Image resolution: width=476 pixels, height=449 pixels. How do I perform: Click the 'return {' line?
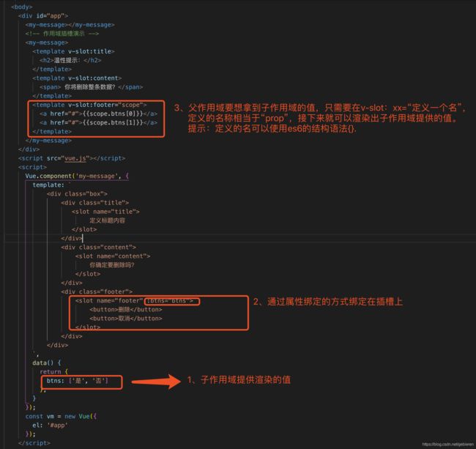pos(53,371)
